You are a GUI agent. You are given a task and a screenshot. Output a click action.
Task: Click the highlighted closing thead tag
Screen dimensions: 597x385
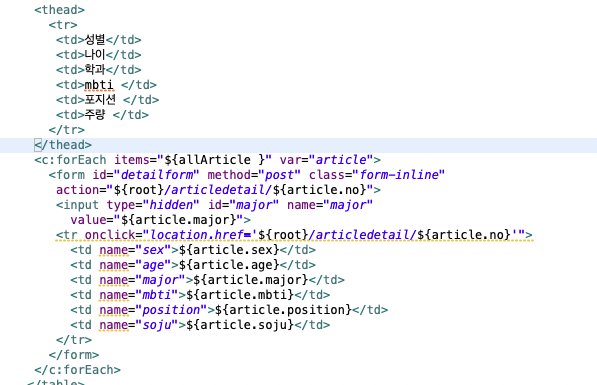(x=63, y=145)
